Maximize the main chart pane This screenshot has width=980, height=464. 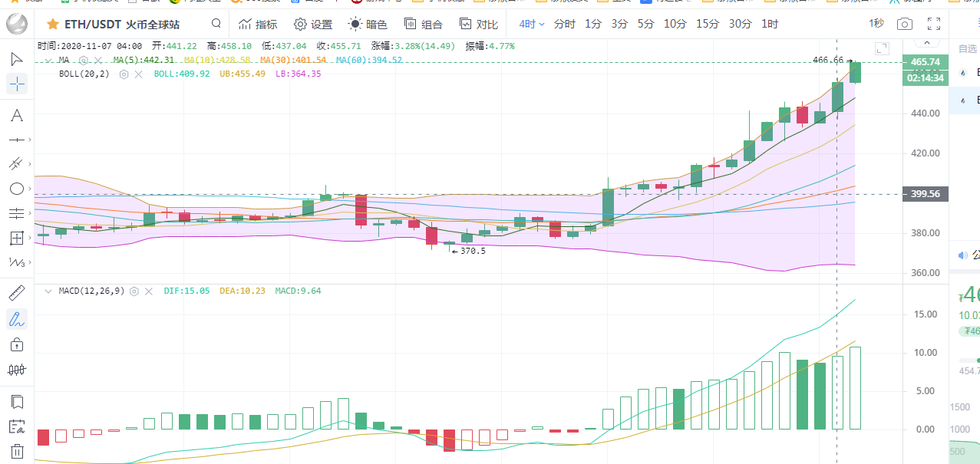pyautogui.click(x=882, y=49)
